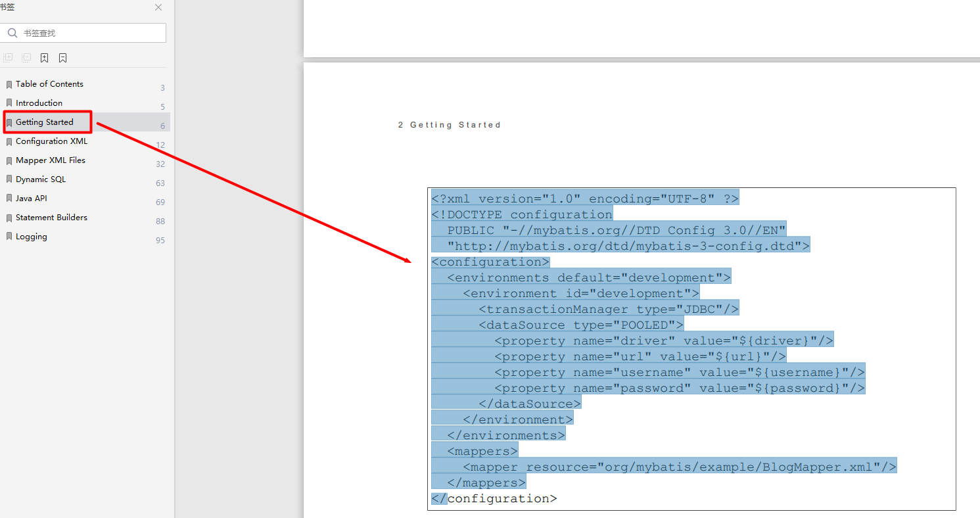Go to the Mapper XML Files bookmark
Viewport: 980px width, 518px height.
pyautogui.click(x=51, y=160)
